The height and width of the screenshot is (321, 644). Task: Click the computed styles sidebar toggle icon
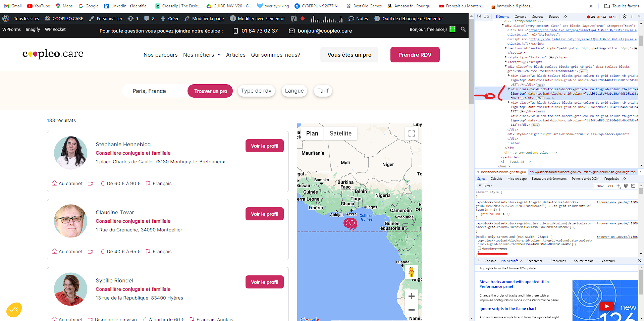(x=633, y=186)
